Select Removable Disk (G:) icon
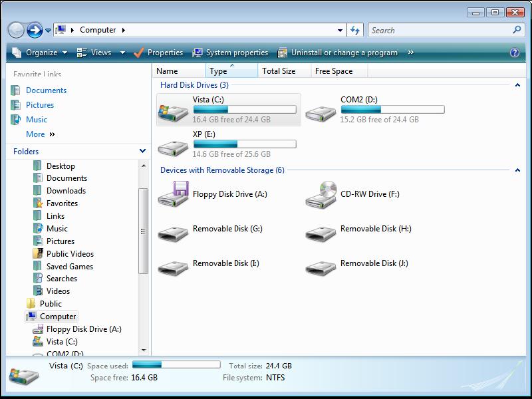The width and height of the screenshot is (532, 399). 173,234
